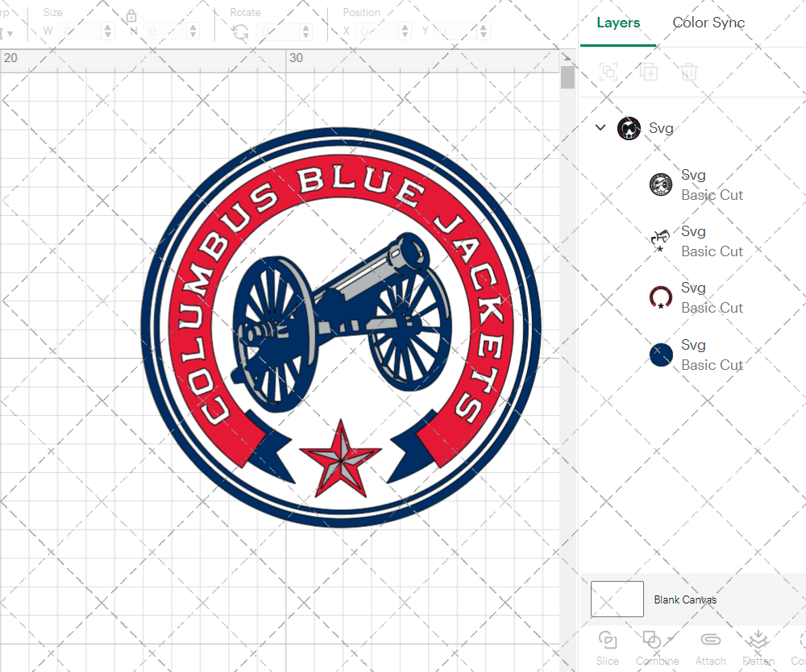The width and height of the screenshot is (806, 672).
Task: Open the Color Sync tab
Action: 708,23
